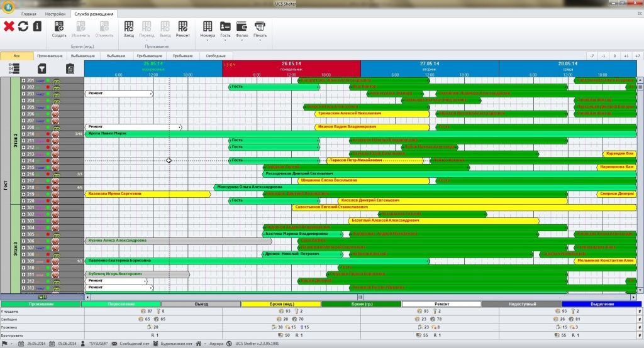Click the Заезд check-in icon
The width and height of the screenshot is (644, 348).
coord(129,29)
